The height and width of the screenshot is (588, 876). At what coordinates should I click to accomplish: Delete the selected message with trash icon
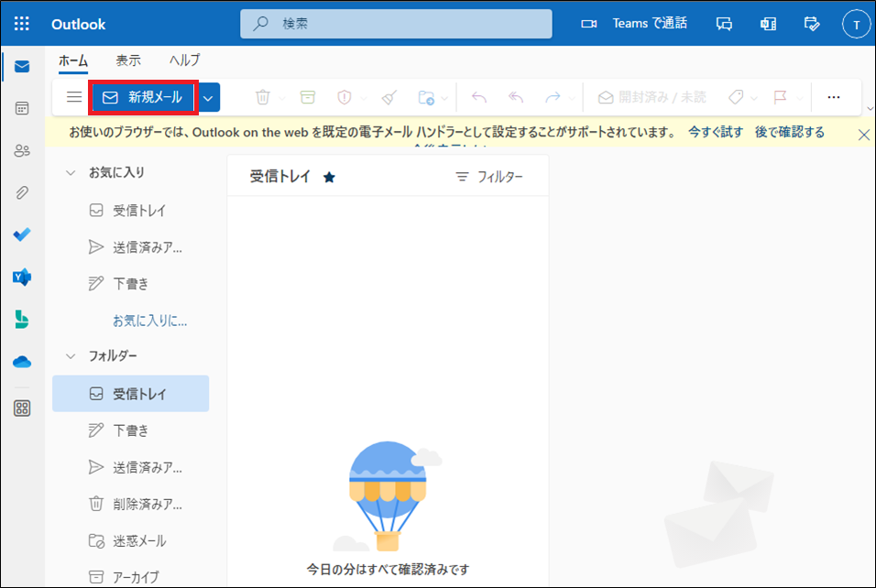point(263,97)
